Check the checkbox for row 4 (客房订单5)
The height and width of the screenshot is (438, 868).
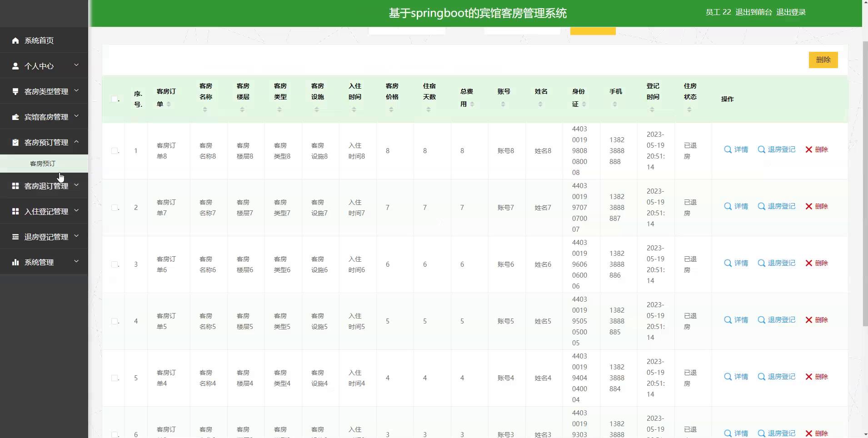(115, 321)
